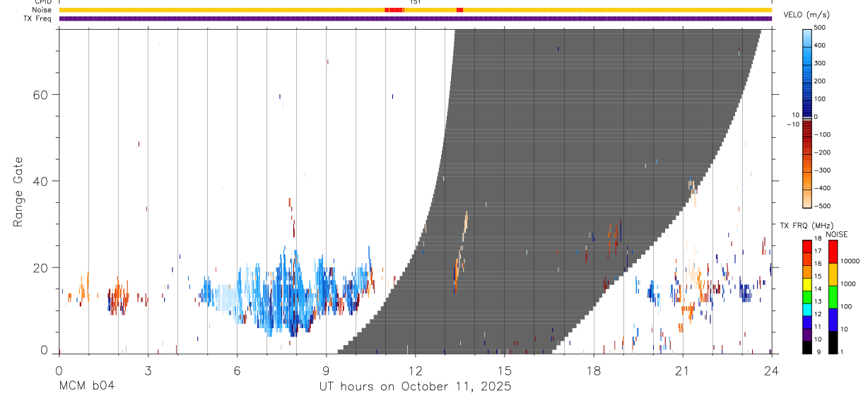This screenshot has width=868, height=401.
Task: Click the red NOISE swatch above 10000
Action: [x=833, y=251]
